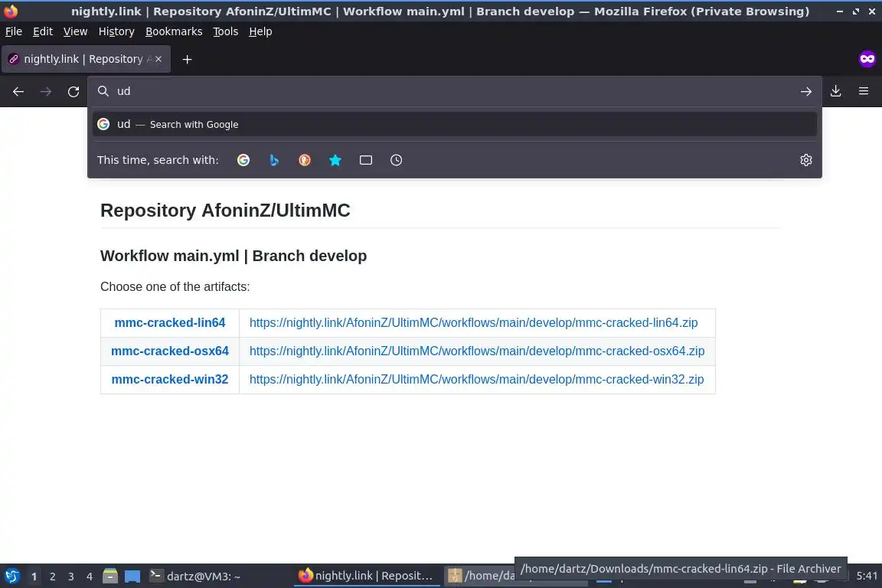Search this time with Google
This screenshot has height=588, width=882.
243,160
